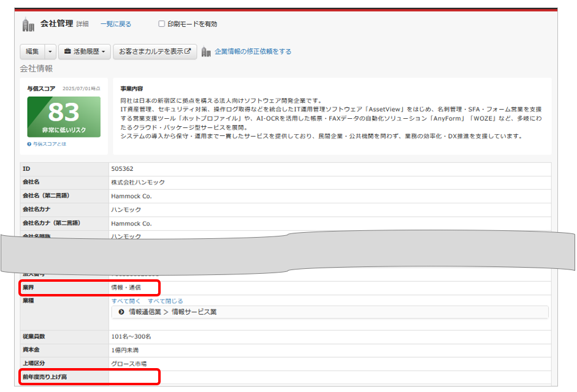Click the すべて閉じる link
Image resolution: width=577 pixels, height=392 pixels.
[165, 301]
